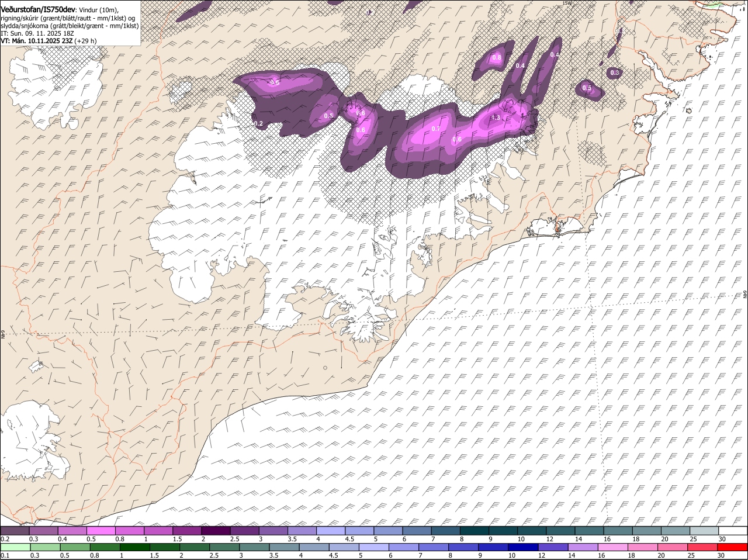Pick violet rain swatch between 14 and 16

(583, 547)
